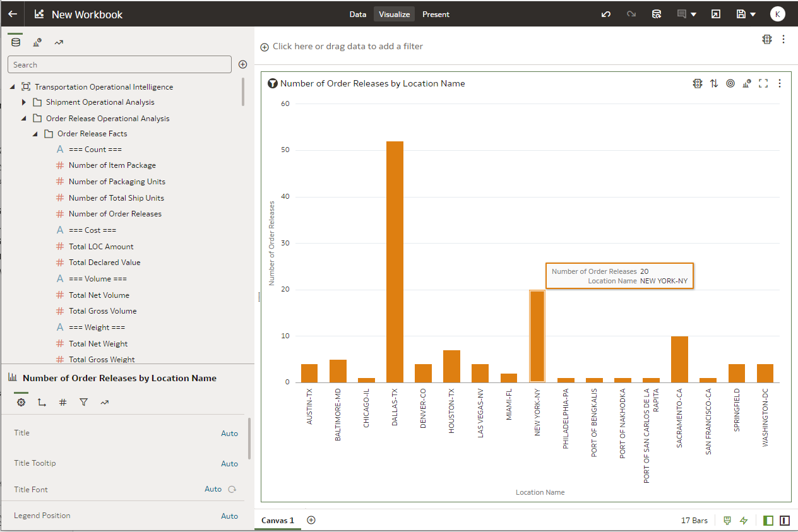Open the visualization three-dot menu

click(x=780, y=83)
